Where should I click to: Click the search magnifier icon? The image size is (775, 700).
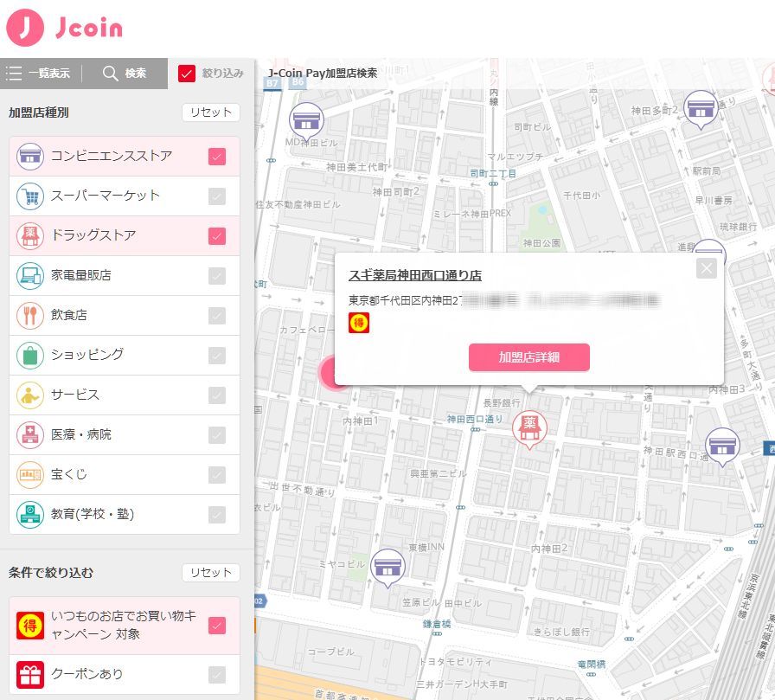pos(110,74)
